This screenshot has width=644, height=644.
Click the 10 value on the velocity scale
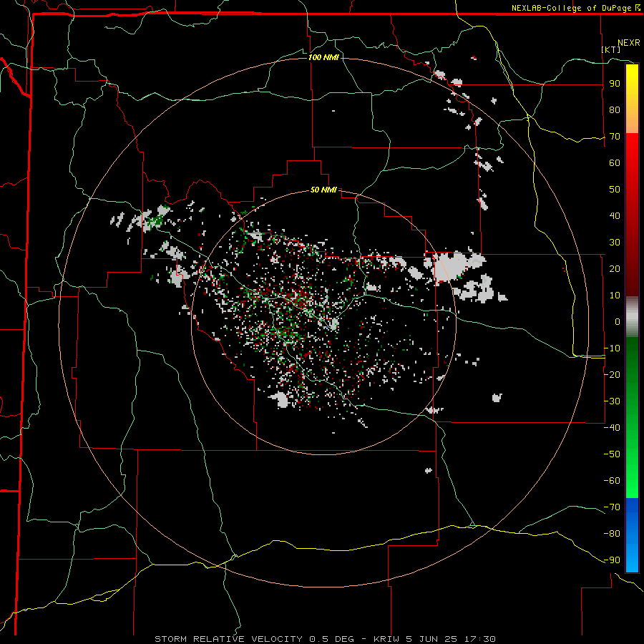tap(615, 296)
